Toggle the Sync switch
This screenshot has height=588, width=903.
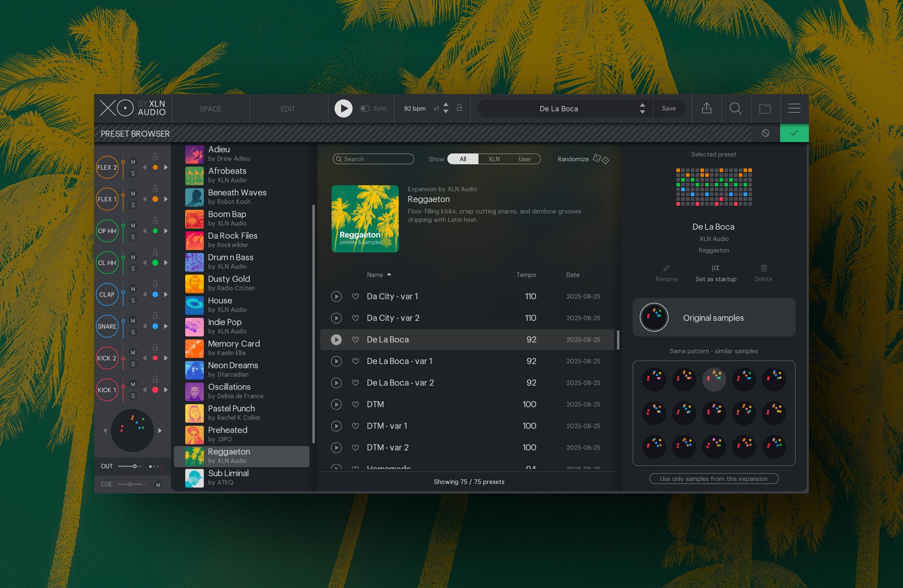point(365,109)
